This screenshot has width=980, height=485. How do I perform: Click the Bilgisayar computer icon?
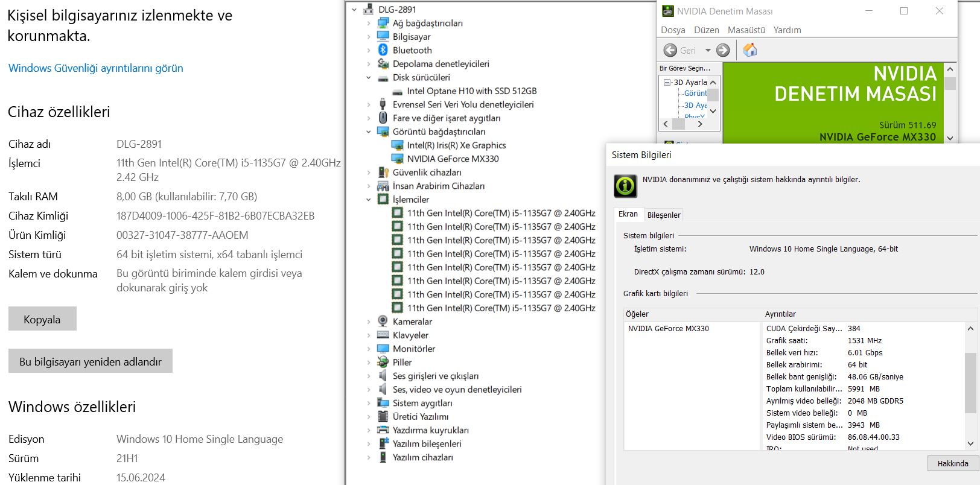pyautogui.click(x=383, y=36)
